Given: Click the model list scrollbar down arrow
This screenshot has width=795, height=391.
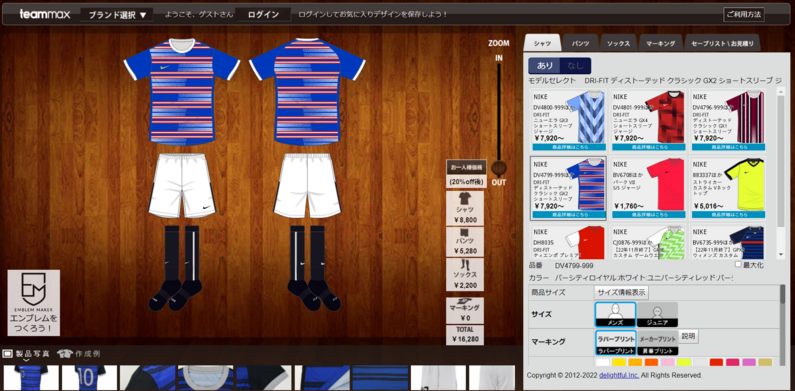Looking at the screenshot, I should click(x=781, y=255).
